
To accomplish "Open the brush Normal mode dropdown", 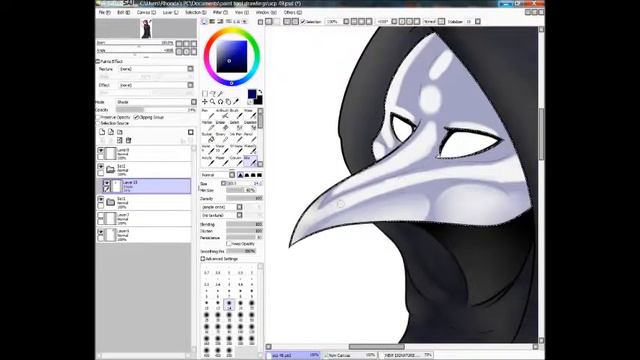I will coord(232,175).
